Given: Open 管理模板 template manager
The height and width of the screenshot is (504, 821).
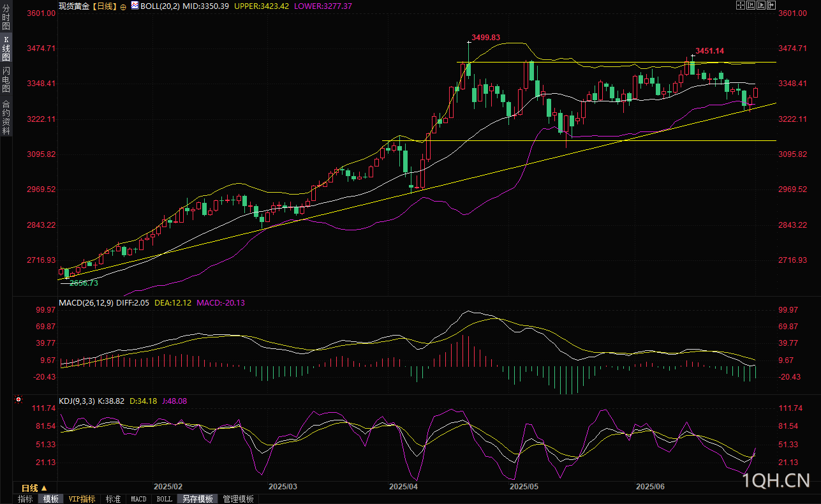Looking at the screenshot, I should point(239,499).
